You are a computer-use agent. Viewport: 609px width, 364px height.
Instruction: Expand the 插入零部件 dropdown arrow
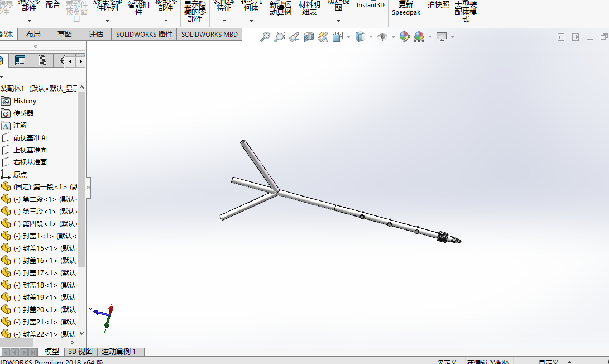[29, 21]
